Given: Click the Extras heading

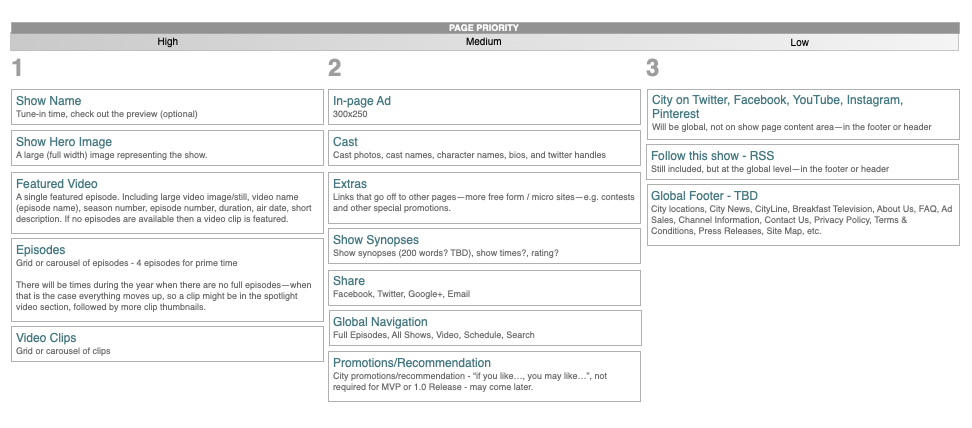Looking at the screenshot, I should point(350,184).
